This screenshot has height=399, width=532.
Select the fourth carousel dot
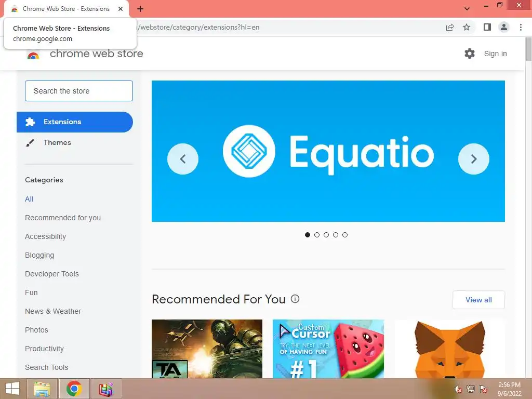(336, 235)
